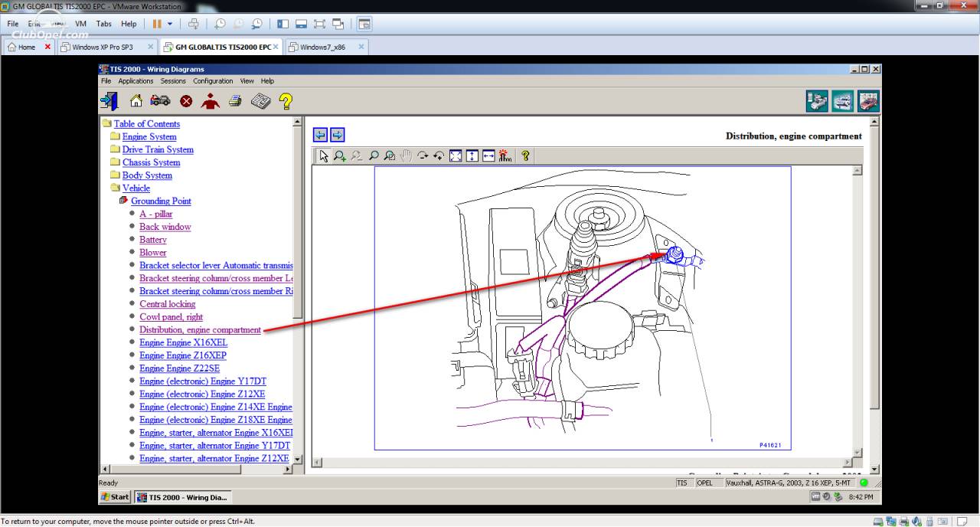The width and height of the screenshot is (980, 527).
Task: Open the newspaper bulletins toolbar icon
Action: [x=260, y=100]
